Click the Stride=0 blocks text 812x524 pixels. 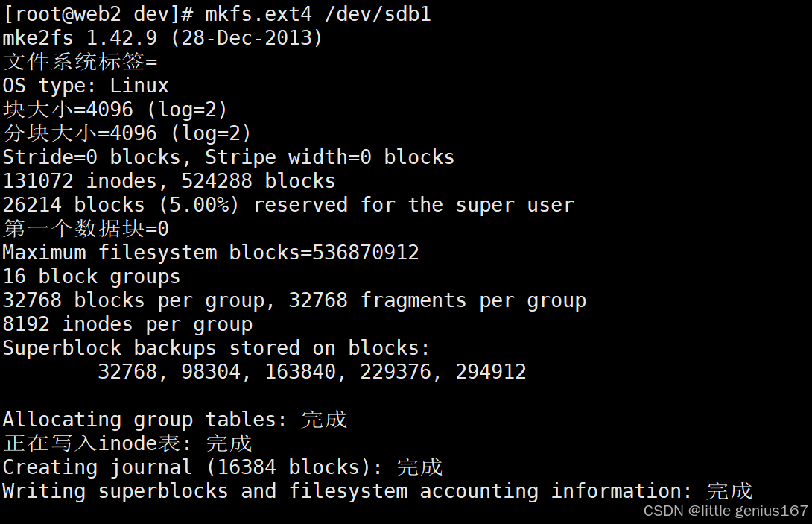point(92,157)
